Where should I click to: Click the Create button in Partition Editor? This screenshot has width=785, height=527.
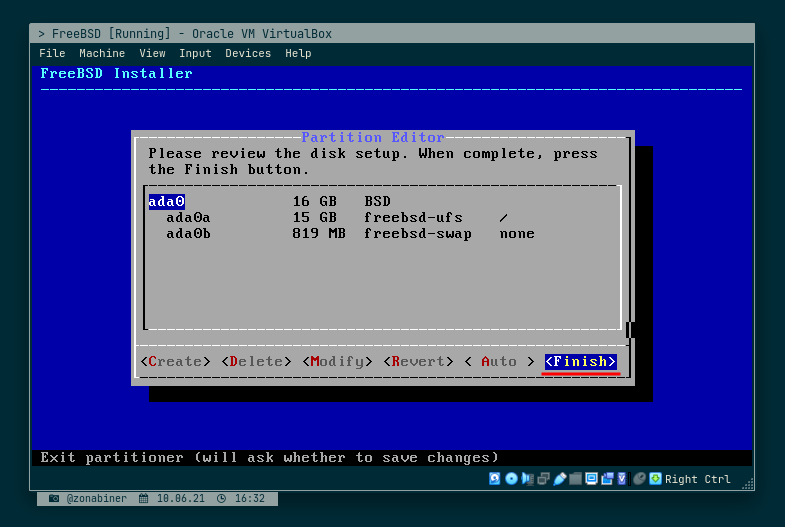[x=175, y=361]
